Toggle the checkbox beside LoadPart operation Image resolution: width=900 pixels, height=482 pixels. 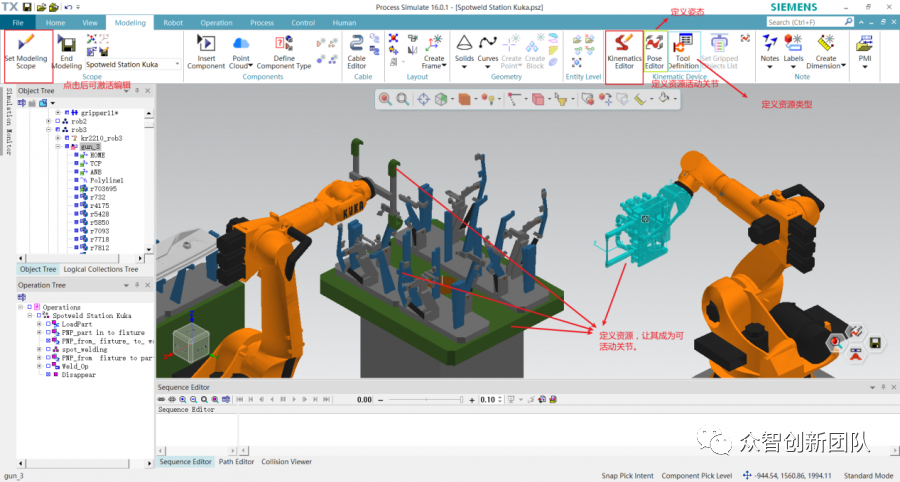click(49, 324)
